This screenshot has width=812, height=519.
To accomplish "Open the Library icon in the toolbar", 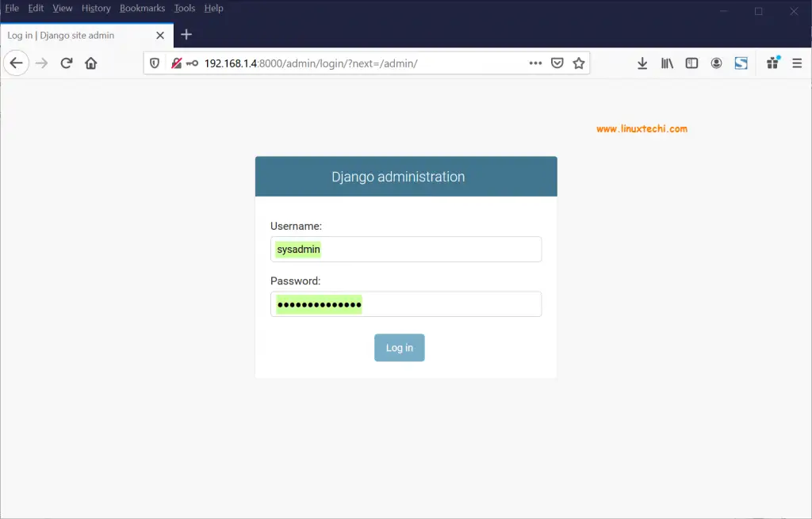I will click(x=667, y=63).
